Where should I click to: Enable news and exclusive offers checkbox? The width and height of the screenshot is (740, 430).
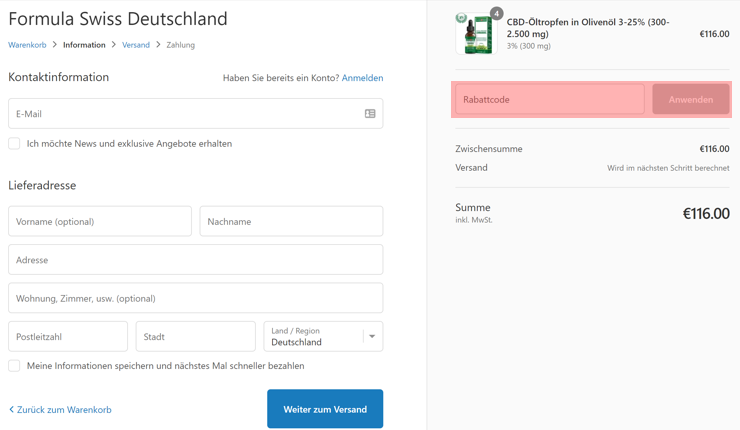pos(14,144)
